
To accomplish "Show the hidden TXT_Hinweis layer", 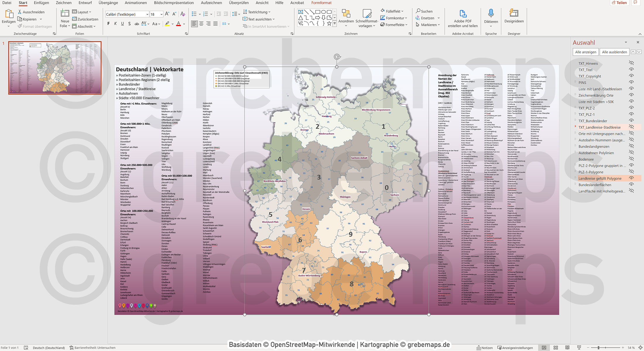I will click(x=631, y=63).
